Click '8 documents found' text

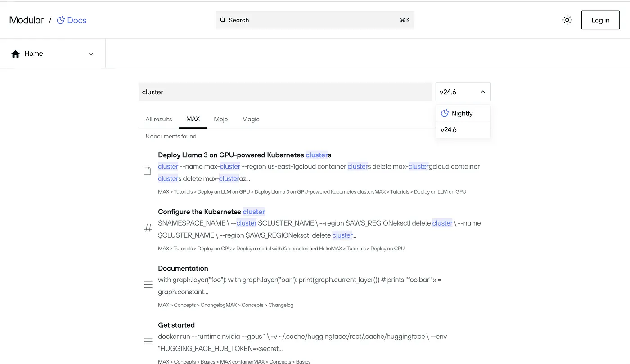click(171, 136)
